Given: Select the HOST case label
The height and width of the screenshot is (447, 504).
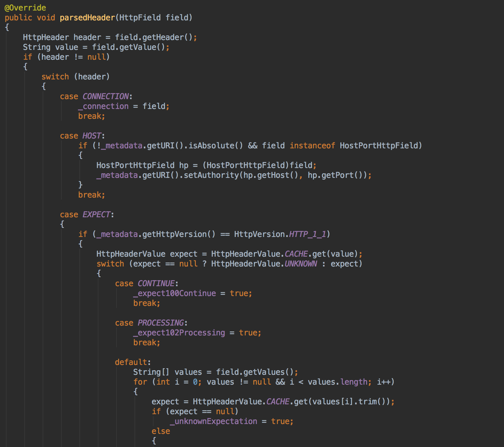Looking at the screenshot, I should coord(92,136).
